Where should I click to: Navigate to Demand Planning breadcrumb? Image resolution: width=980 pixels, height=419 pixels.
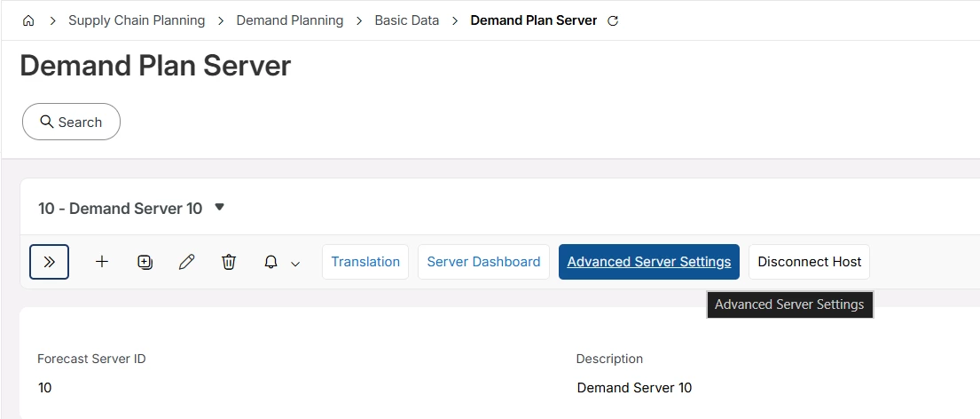click(x=289, y=20)
